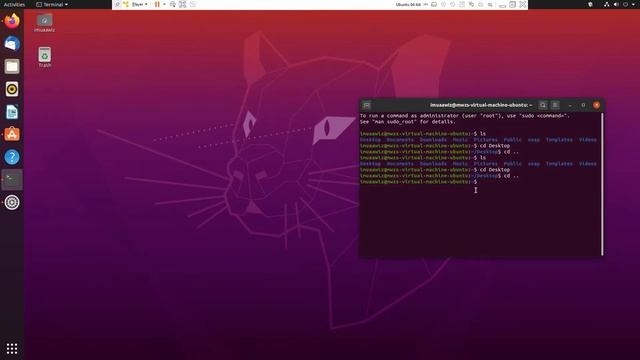This screenshot has width=640, height=360.
Task: Select the Terminal icon in dock
Action: (x=12, y=180)
